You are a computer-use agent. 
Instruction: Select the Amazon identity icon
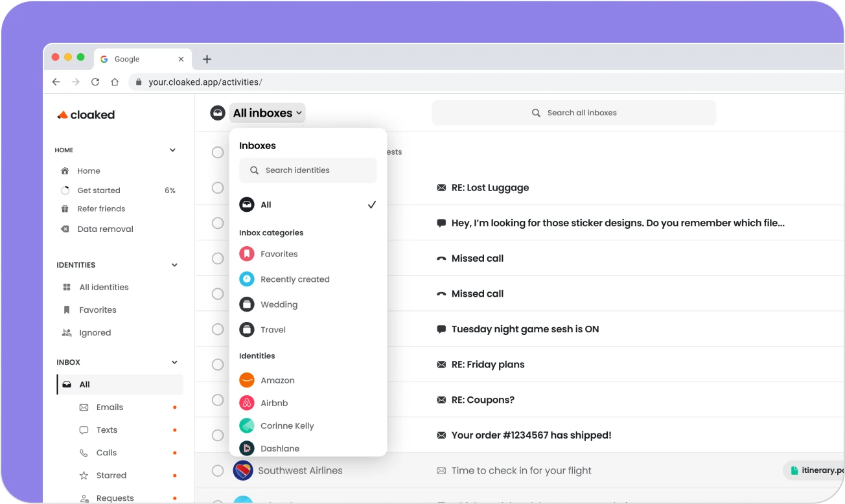pos(246,380)
